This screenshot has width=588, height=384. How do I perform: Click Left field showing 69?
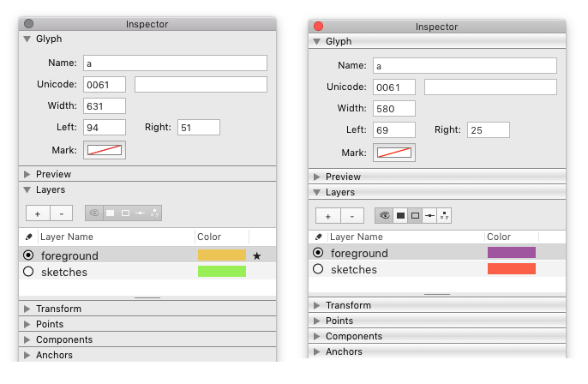(394, 129)
